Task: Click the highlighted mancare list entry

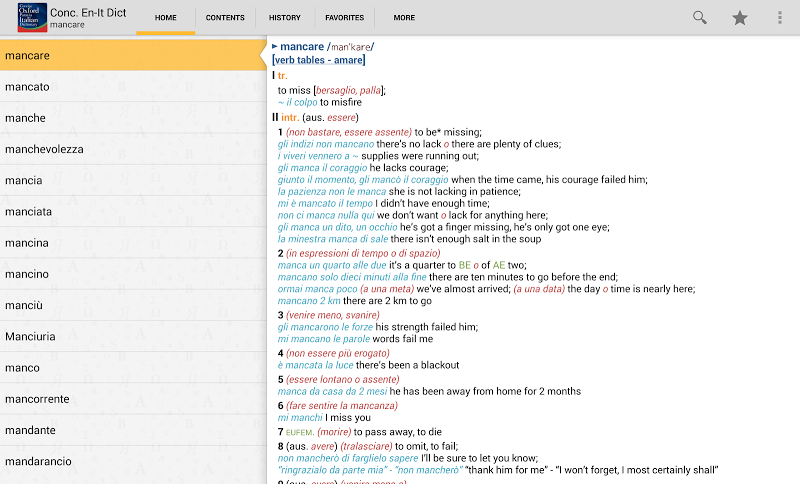Action: 132,55
